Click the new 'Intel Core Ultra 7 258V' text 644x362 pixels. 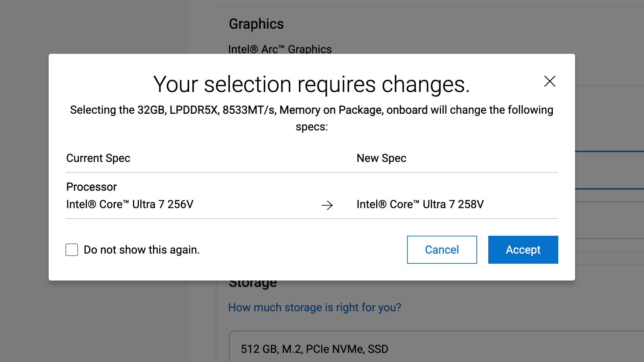[420, 204]
